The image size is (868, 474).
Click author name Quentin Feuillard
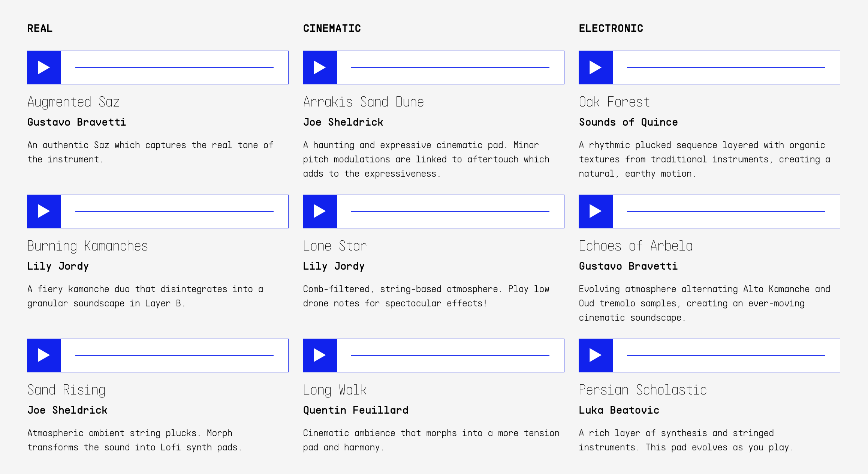pos(356,410)
